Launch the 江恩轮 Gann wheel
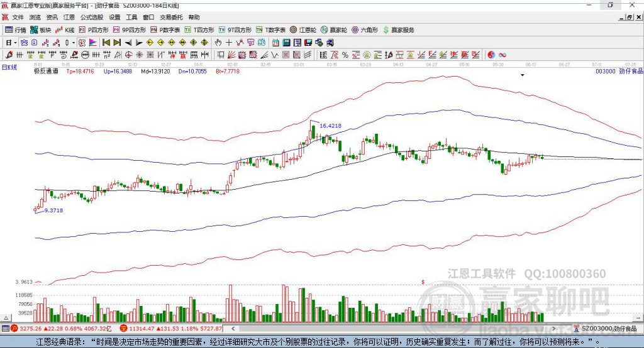 tap(303, 30)
